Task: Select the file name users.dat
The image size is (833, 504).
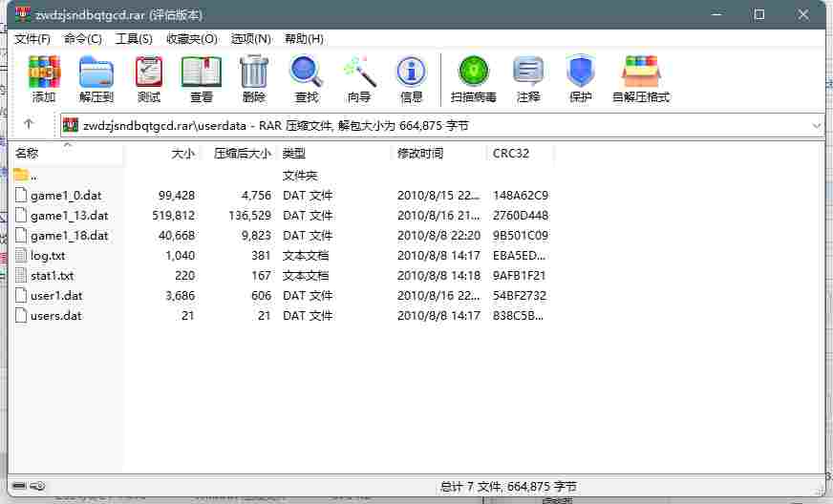Action: (56, 316)
